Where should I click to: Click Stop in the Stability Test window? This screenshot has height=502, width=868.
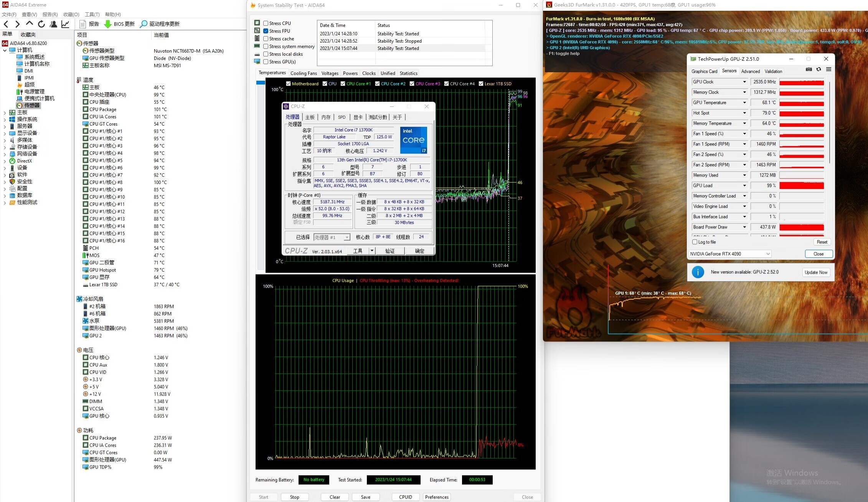click(x=295, y=497)
